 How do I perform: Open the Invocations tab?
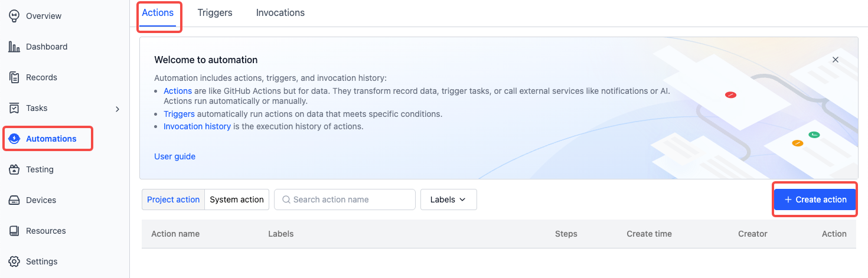point(280,12)
